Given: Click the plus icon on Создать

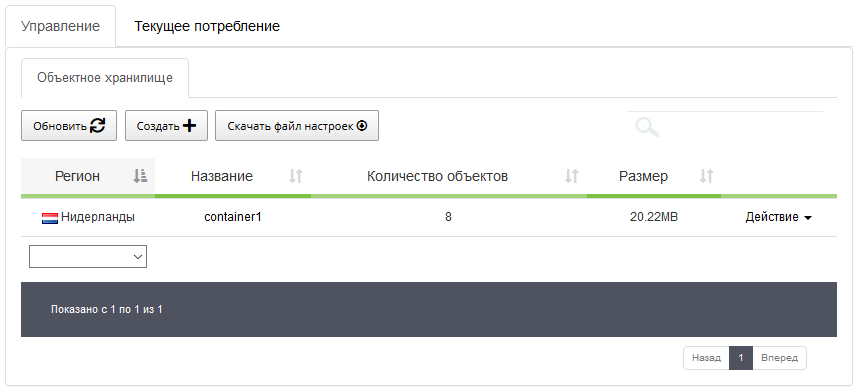Looking at the screenshot, I should 189,126.
